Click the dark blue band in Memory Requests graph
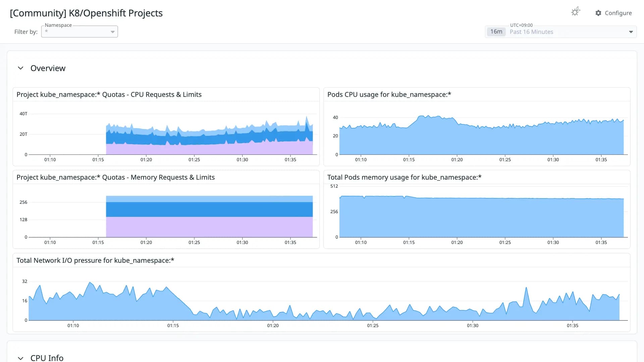This screenshot has height=362, width=644. (x=209, y=209)
